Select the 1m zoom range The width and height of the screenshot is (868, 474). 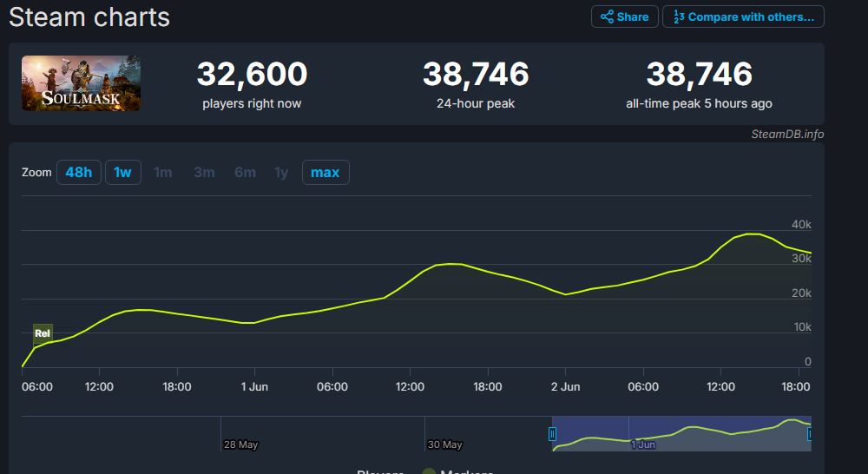162,172
